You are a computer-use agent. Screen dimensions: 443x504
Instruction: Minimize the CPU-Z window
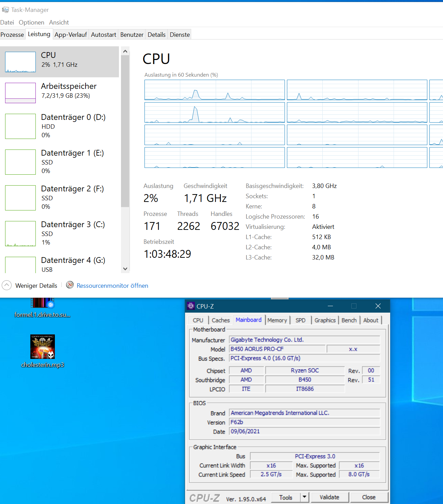(330, 306)
